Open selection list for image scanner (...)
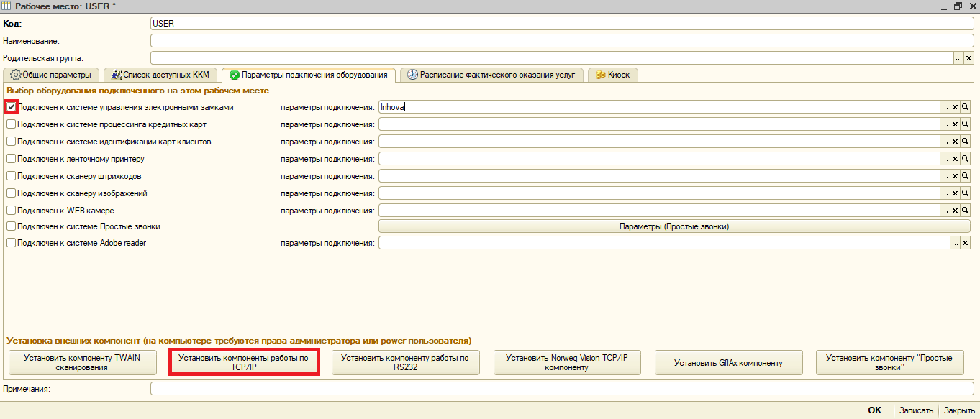The image size is (980, 419). 945,193
